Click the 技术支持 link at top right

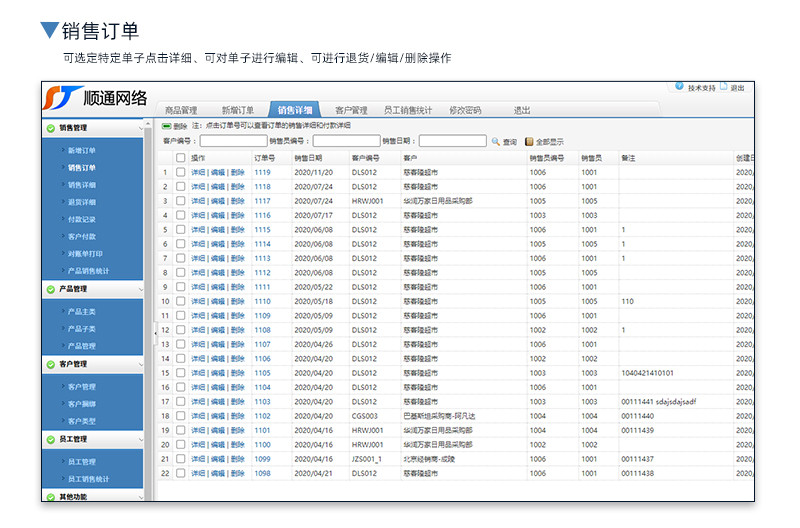(702, 88)
